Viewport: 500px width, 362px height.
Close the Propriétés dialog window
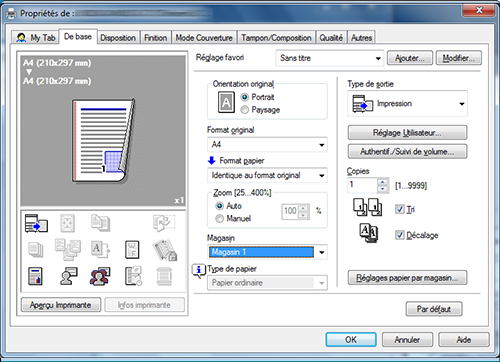[479, 10]
